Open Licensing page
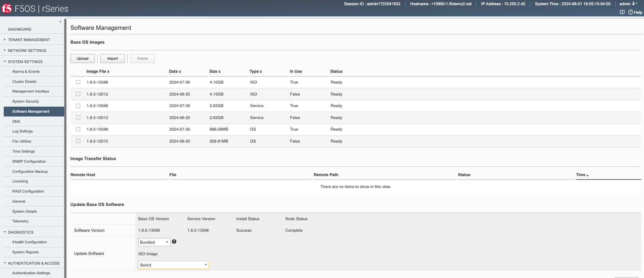 (x=20, y=181)
